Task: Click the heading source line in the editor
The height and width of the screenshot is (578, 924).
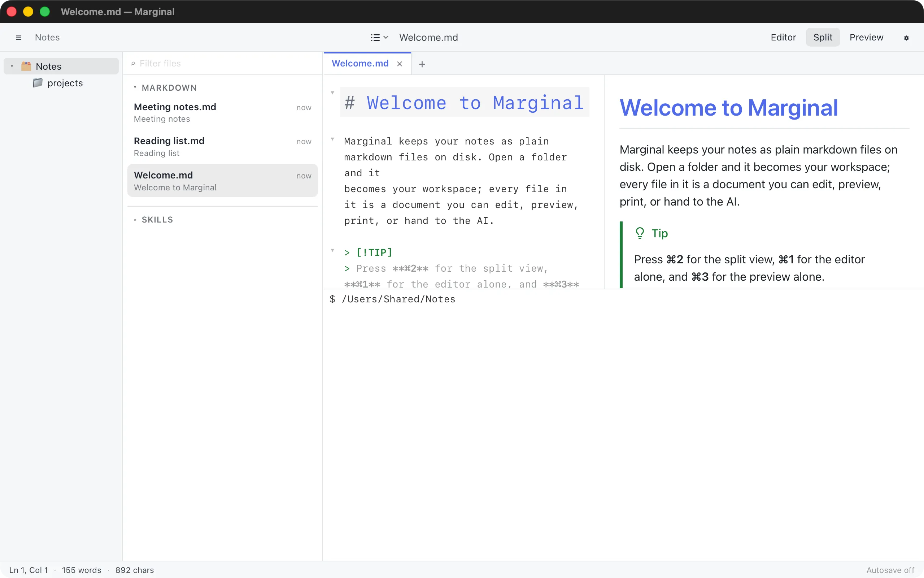Action: click(464, 102)
